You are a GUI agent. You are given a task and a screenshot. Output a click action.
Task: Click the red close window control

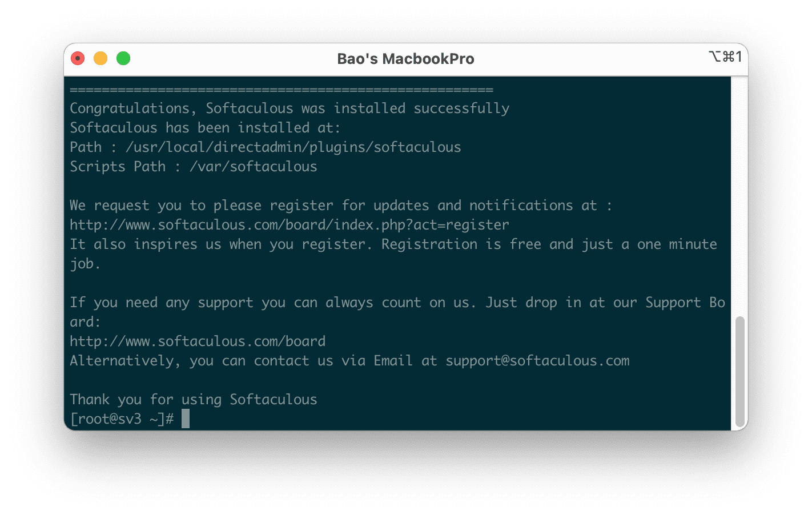coord(78,58)
